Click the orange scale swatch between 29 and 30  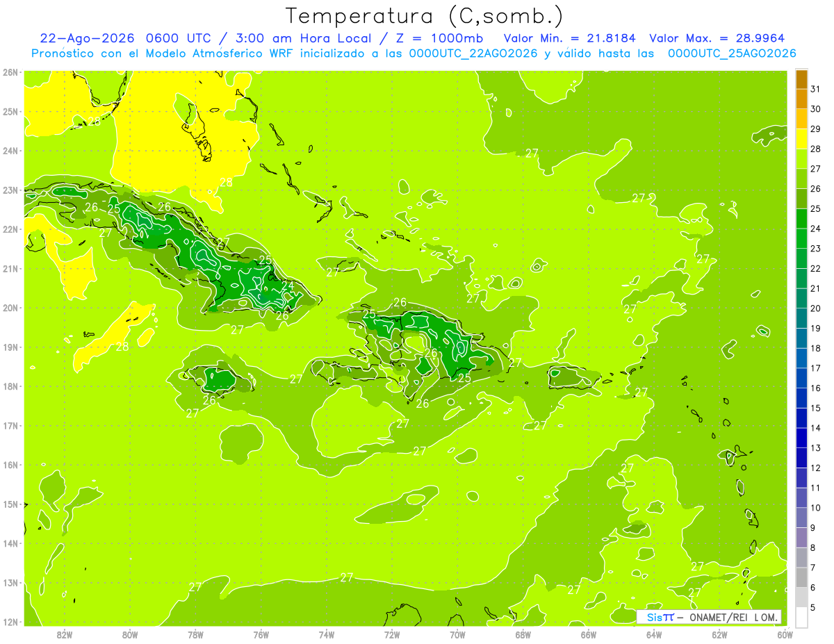(802, 119)
